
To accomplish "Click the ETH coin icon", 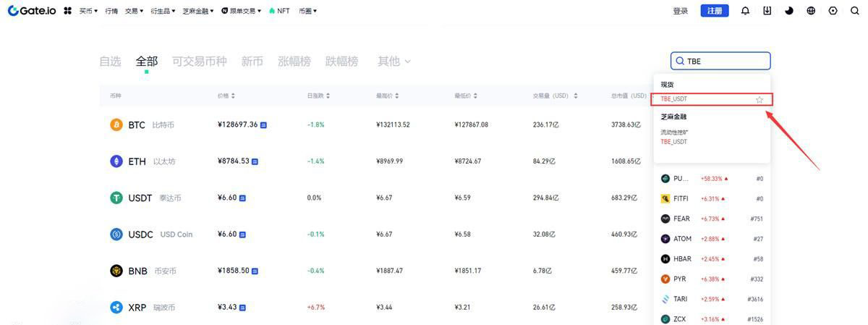I will [116, 161].
